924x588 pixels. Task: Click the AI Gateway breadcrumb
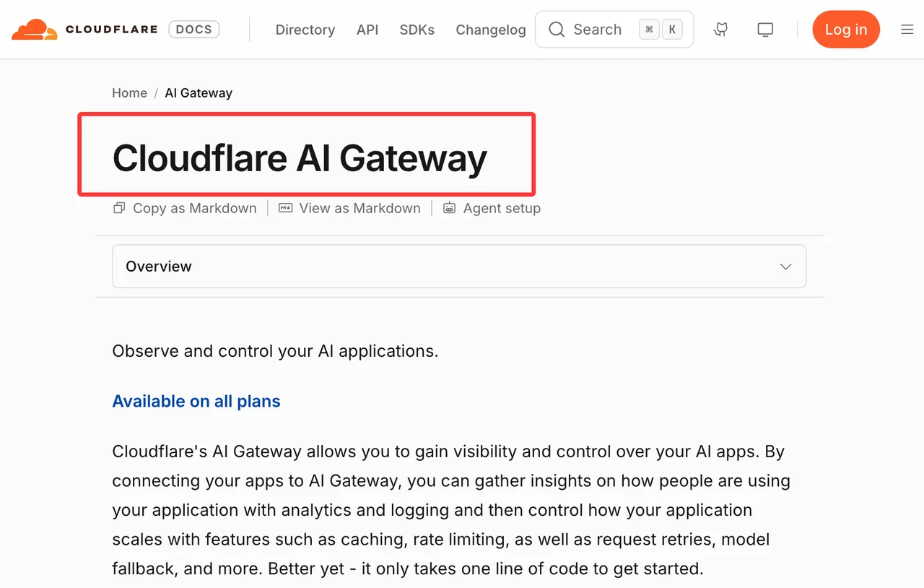tap(199, 93)
